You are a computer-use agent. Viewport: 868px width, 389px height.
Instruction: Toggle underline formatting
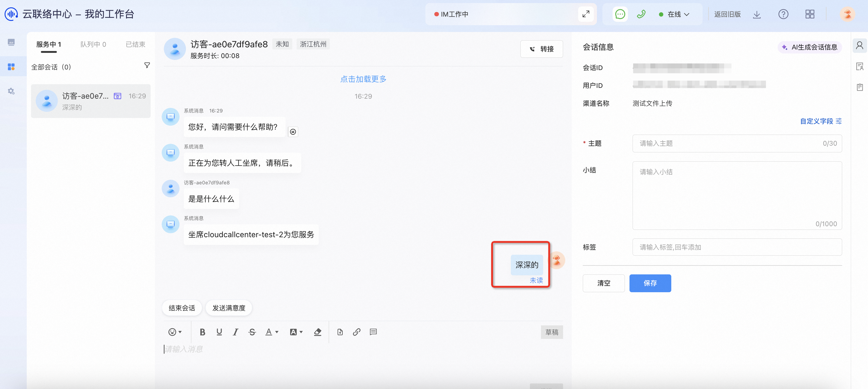[x=219, y=332]
